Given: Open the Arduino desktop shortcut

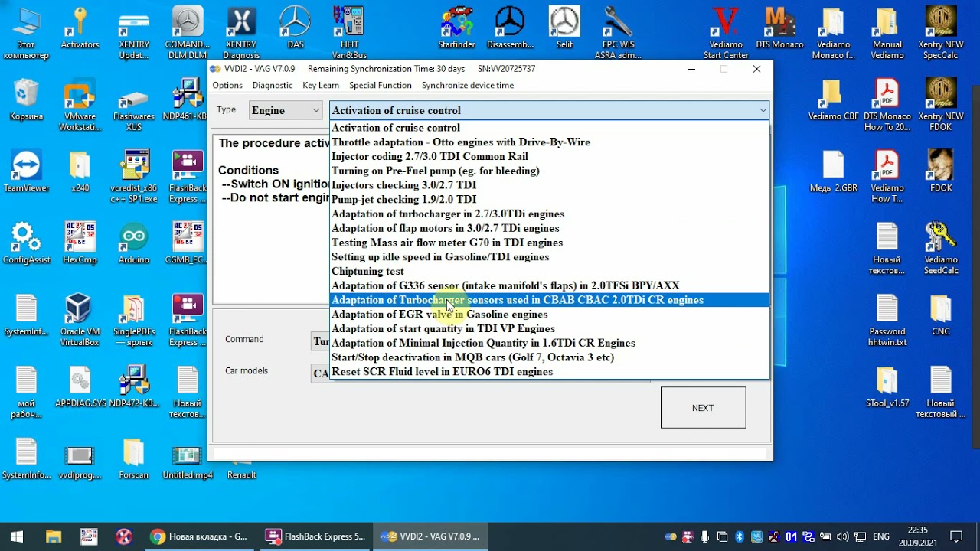Looking at the screenshot, I should pyautogui.click(x=133, y=243).
